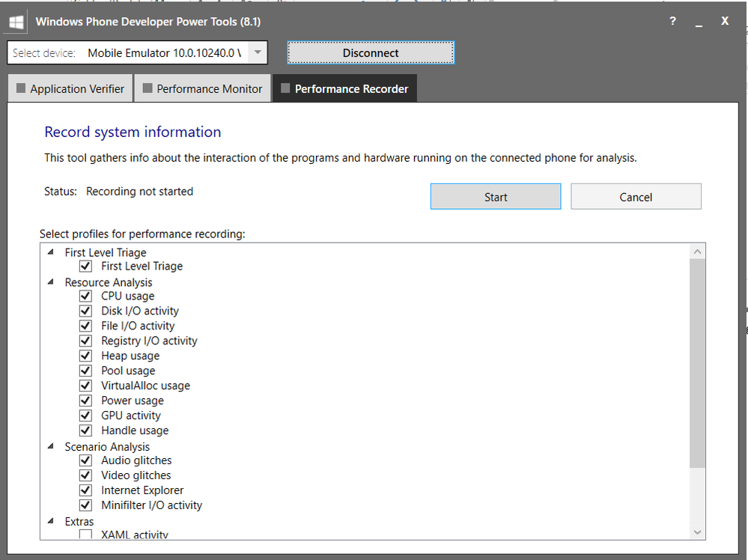Click the Cancel button
The height and width of the screenshot is (560, 748).
click(x=636, y=197)
